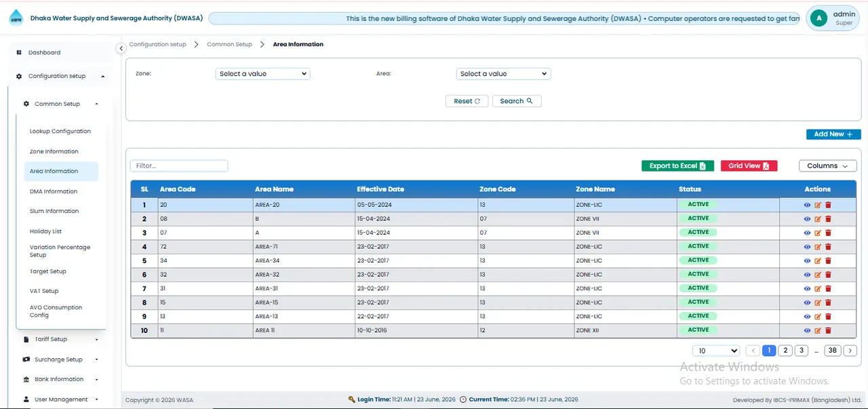Delete the AREA-71 row
The height and width of the screenshot is (409, 868).
tap(828, 246)
